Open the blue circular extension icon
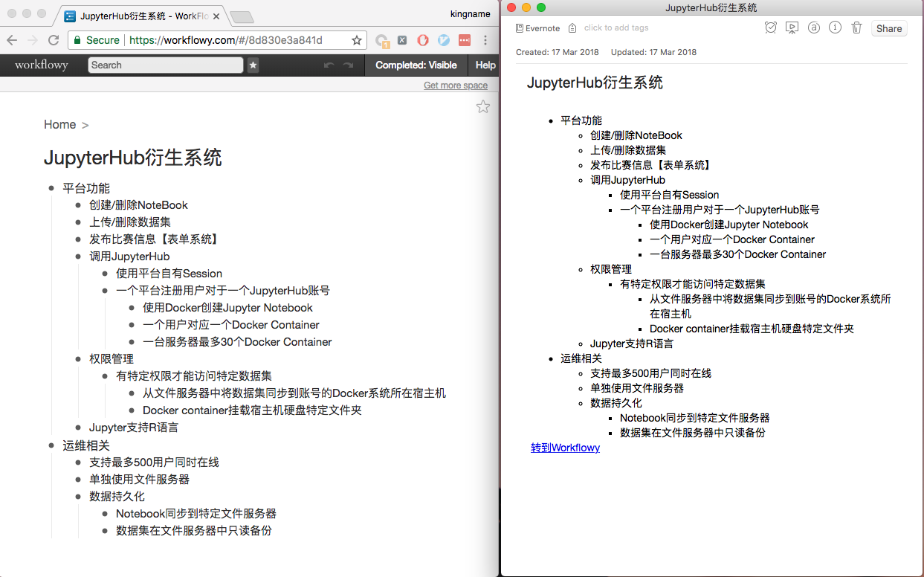924x577 pixels. pyautogui.click(x=444, y=41)
